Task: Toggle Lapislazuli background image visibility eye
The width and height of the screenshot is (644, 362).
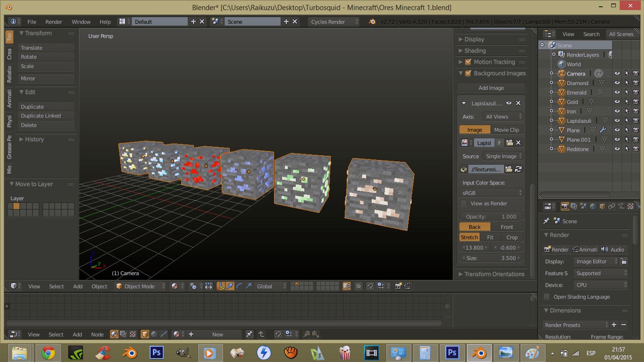Action: 509,103
